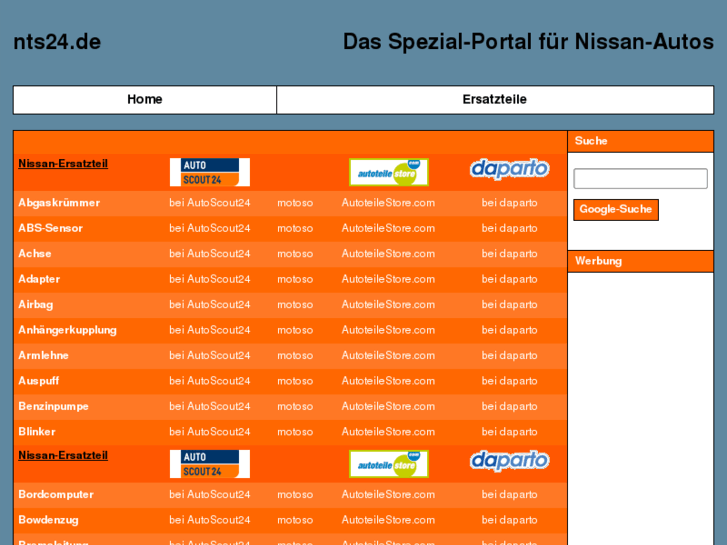Open motoso link in Abgaskrümmer row
This screenshot has width=727, height=545.
[295, 203]
